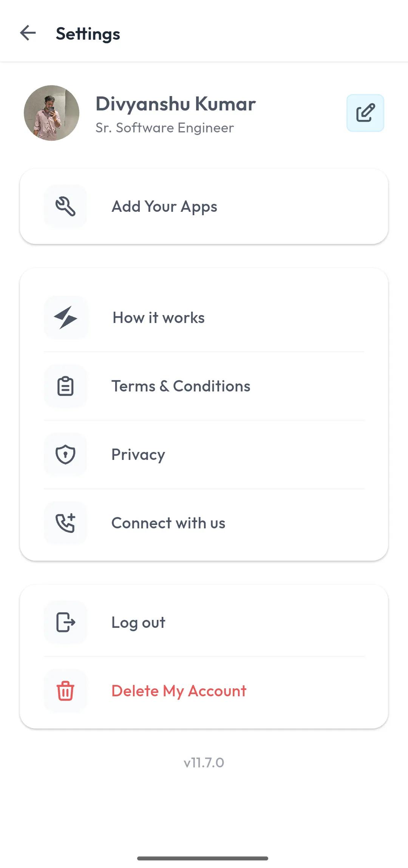Click the name Divyanshu Kumar

(176, 104)
